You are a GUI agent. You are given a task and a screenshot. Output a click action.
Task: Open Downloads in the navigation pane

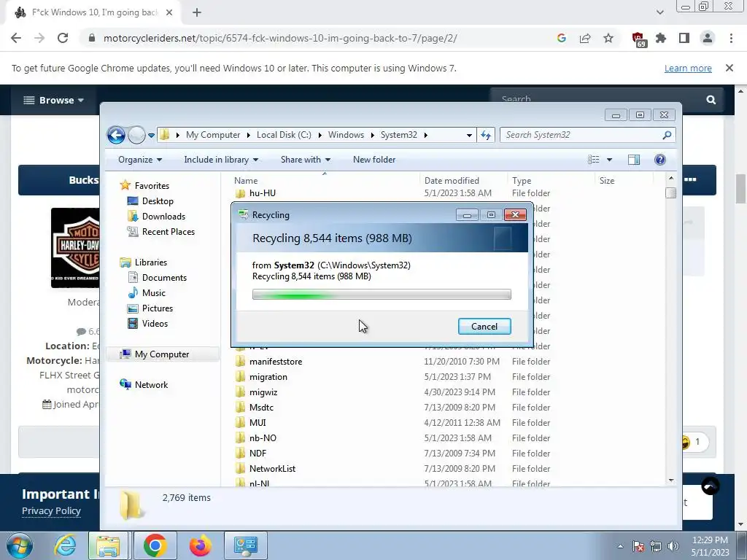(163, 216)
